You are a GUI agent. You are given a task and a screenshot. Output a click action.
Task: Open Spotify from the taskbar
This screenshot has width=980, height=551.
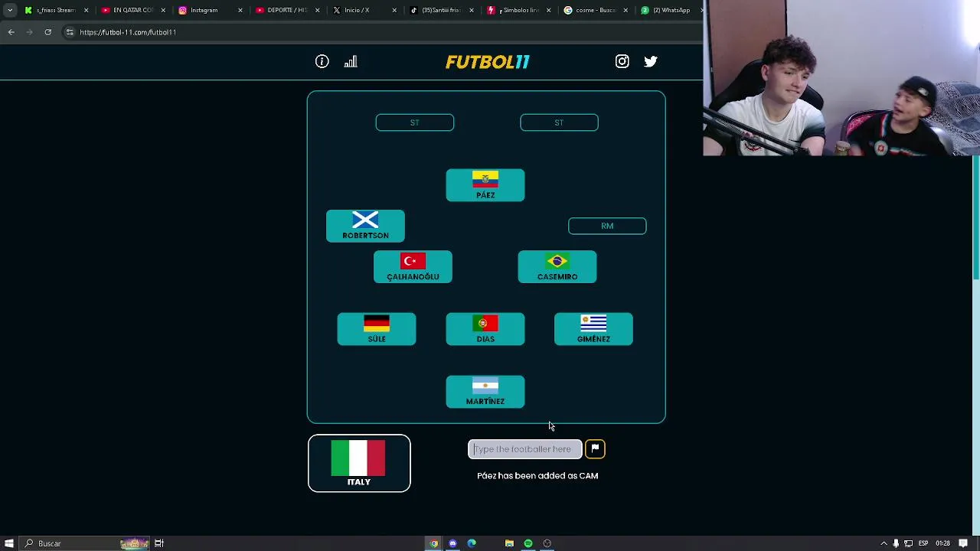(x=528, y=543)
